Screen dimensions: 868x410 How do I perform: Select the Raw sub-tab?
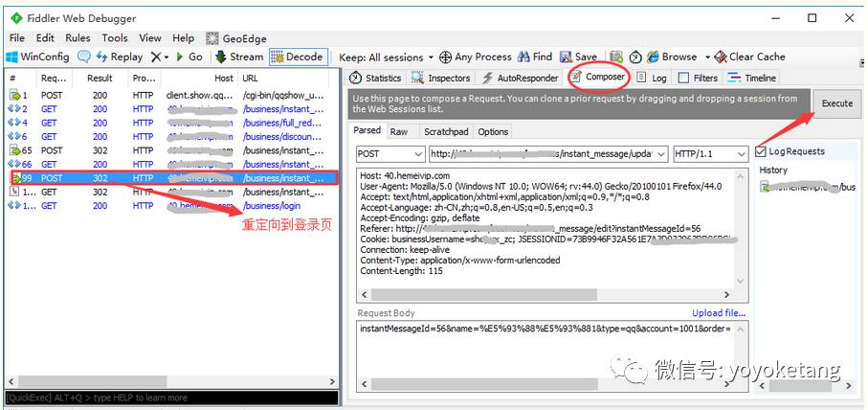pyautogui.click(x=398, y=131)
